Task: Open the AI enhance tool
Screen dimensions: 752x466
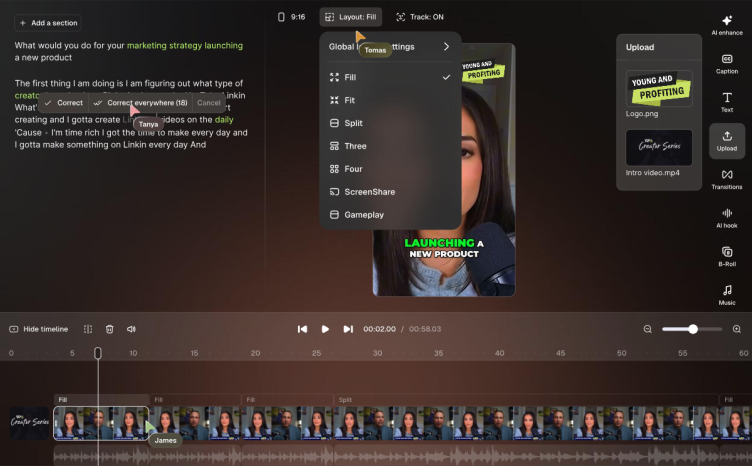Action: tap(727, 25)
